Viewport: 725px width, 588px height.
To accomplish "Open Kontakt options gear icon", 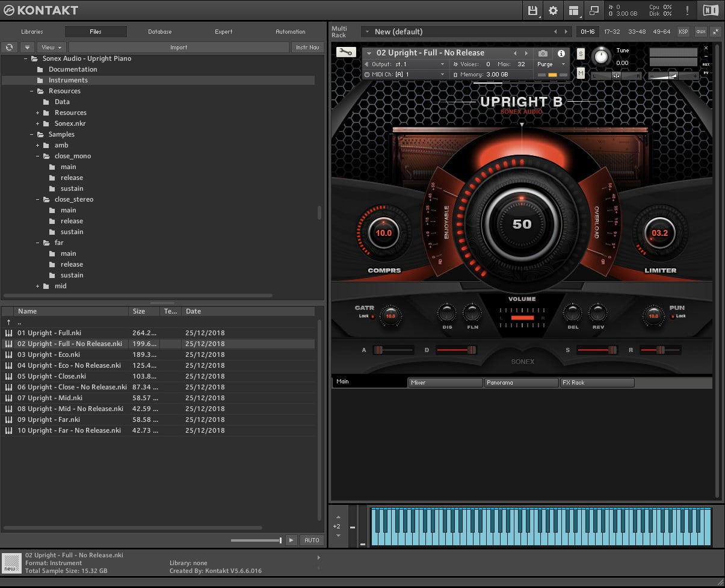I will coord(553,10).
